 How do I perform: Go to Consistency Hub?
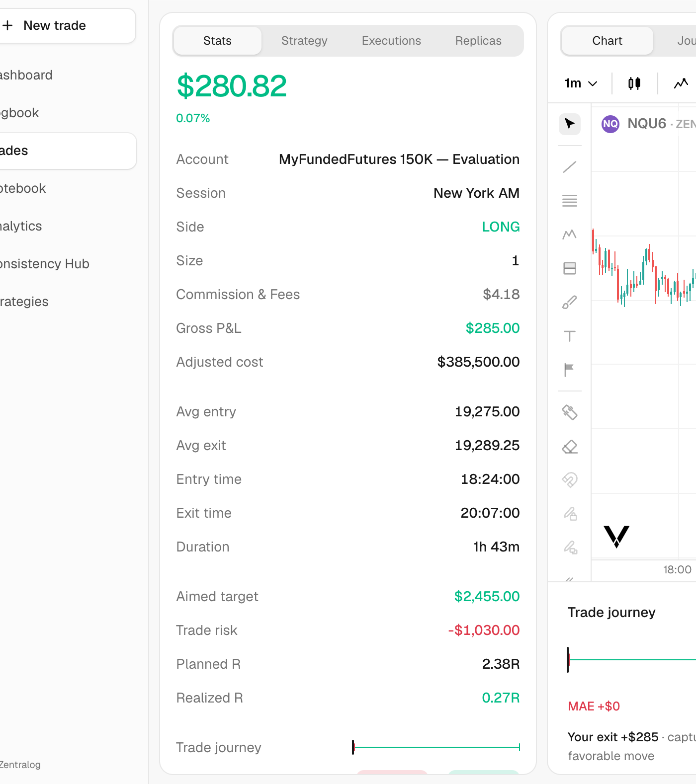point(45,264)
